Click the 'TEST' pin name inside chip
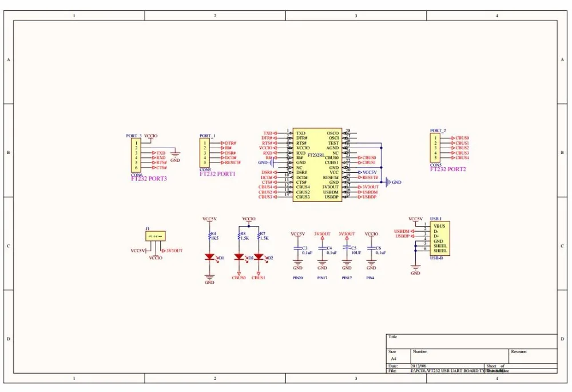Image resolution: width=572 pixels, height=392 pixels. coord(333,144)
